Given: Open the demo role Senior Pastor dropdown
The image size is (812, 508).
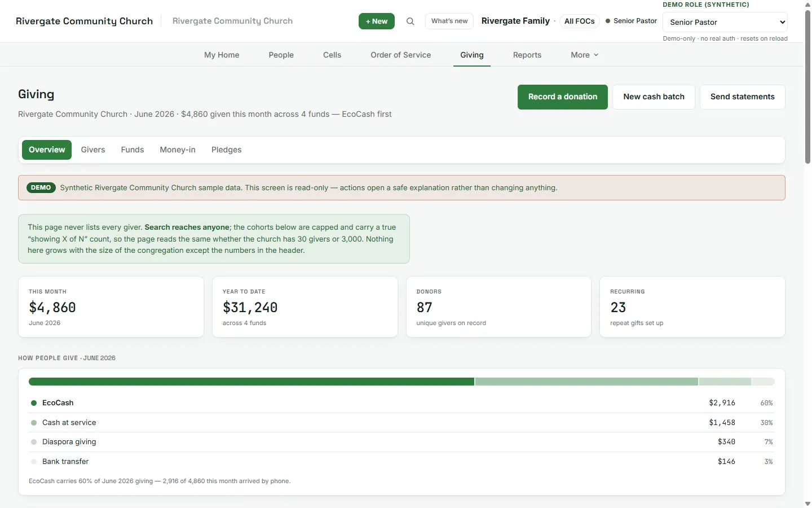Looking at the screenshot, I should pyautogui.click(x=725, y=22).
